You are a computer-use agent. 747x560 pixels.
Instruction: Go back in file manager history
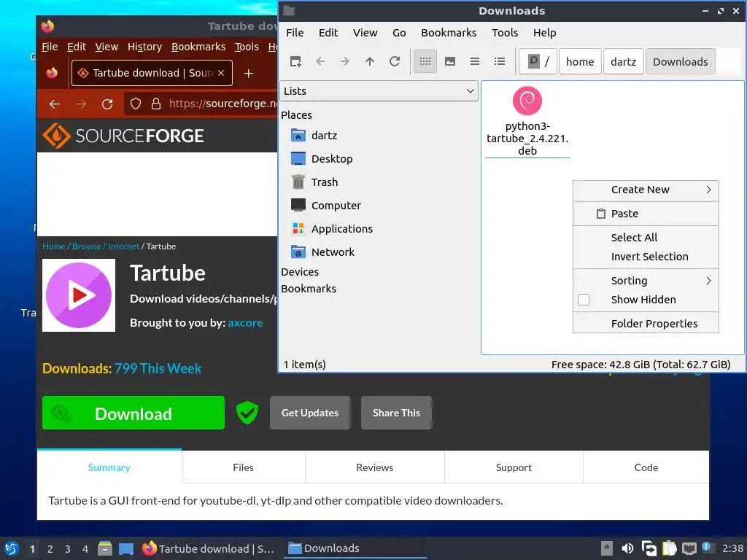(x=320, y=61)
